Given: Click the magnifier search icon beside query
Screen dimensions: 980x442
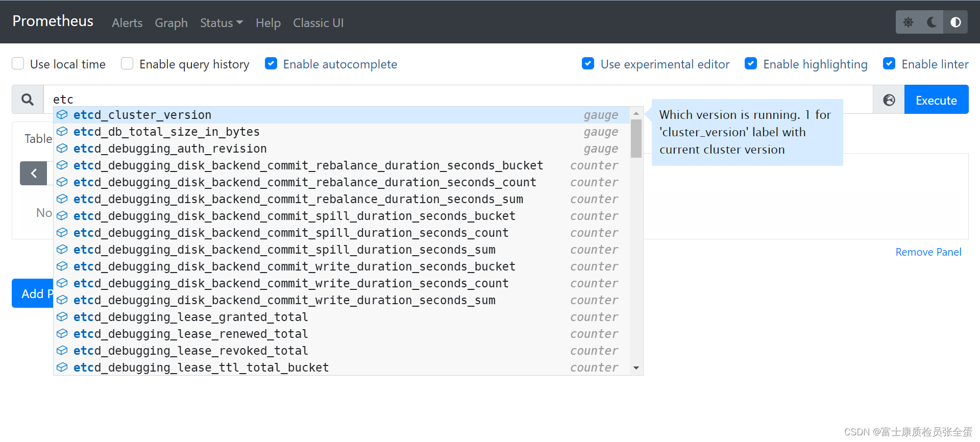Looking at the screenshot, I should (28, 100).
